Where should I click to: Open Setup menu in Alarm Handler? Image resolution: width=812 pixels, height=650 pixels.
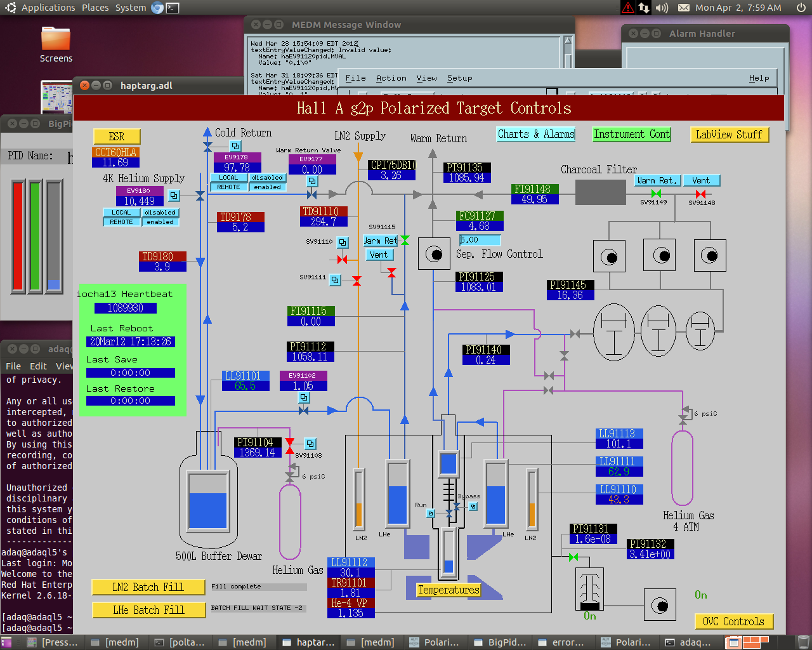click(x=459, y=78)
